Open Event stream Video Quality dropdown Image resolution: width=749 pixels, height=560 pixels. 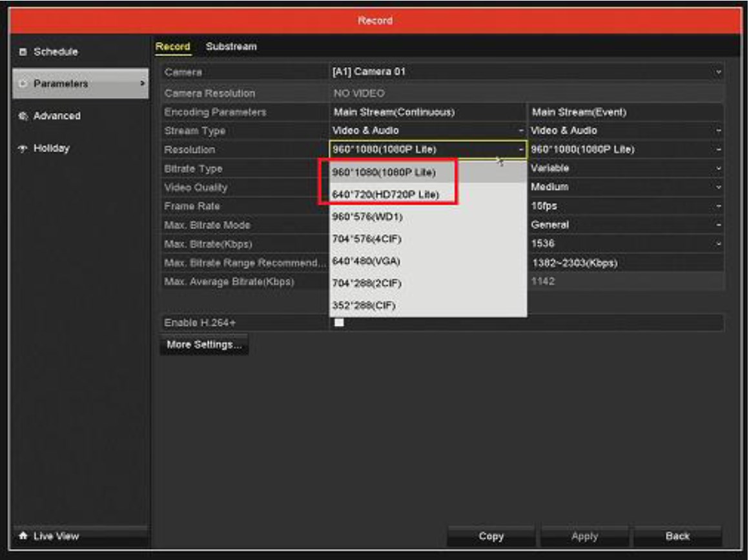tap(625, 187)
